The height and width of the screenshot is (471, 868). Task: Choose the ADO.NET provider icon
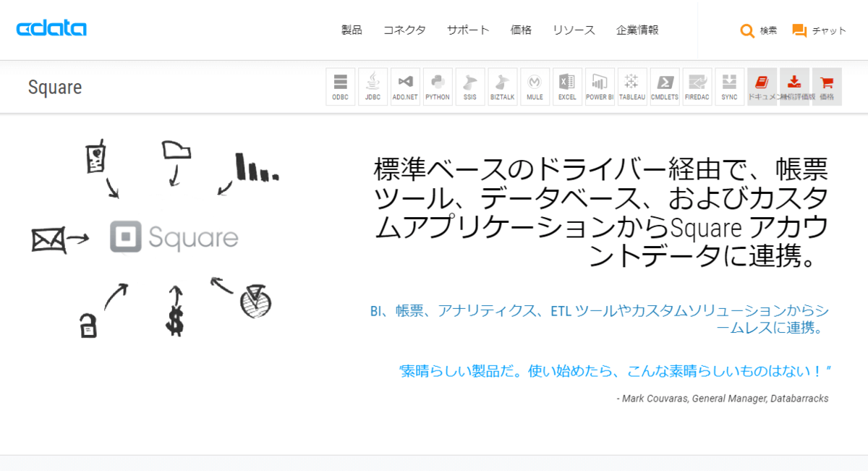coord(406,87)
